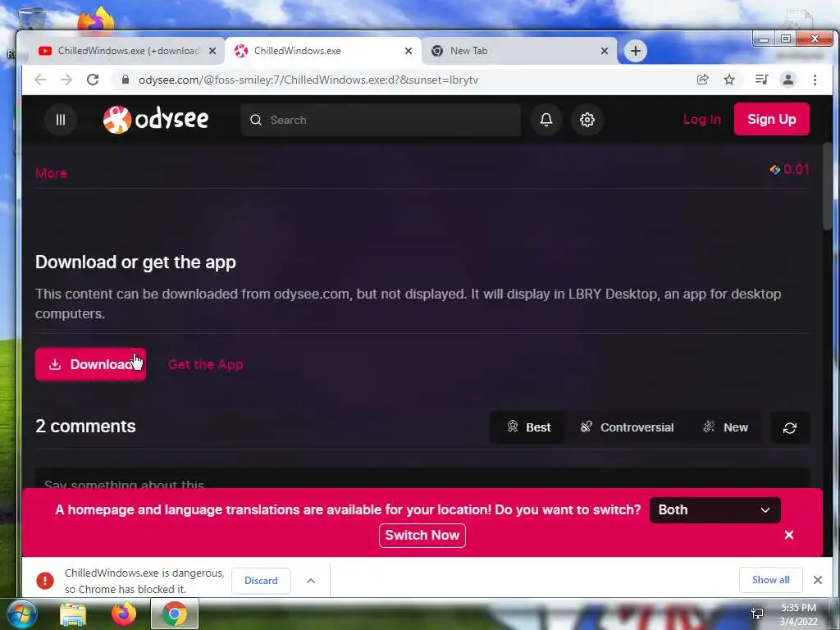Close the New Tab tab

pos(605,51)
